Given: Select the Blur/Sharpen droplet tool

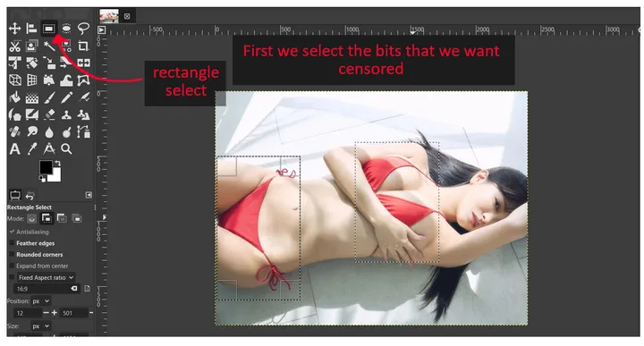Looking at the screenshot, I should point(49,131).
